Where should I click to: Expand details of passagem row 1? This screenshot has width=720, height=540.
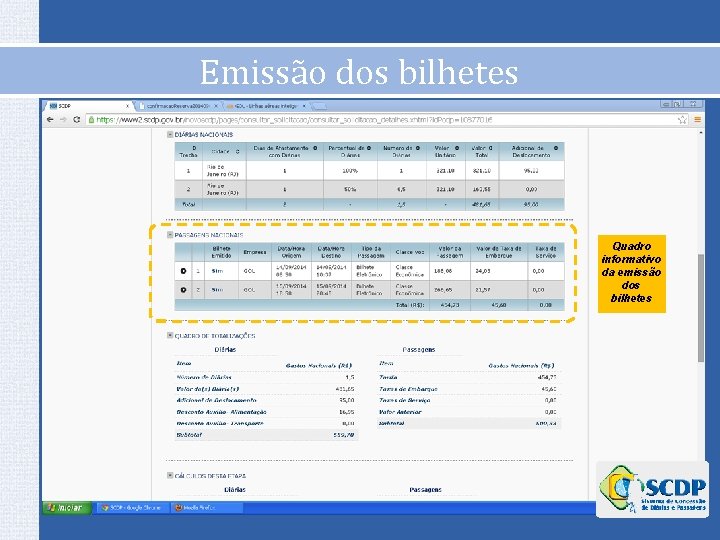click(183, 271)
